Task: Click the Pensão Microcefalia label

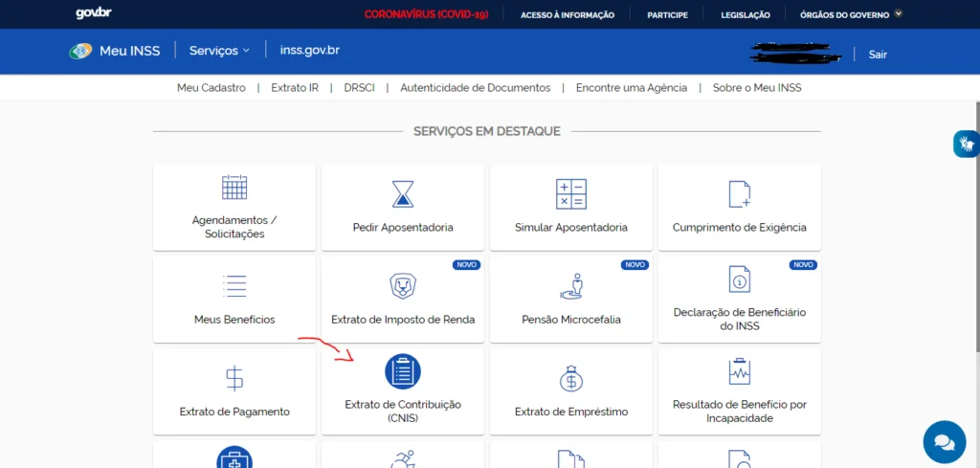Action: click(571, 320)
